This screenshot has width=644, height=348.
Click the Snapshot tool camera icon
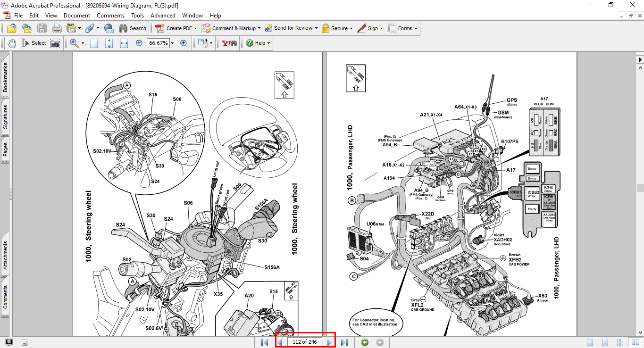click(x=56, y=43)
